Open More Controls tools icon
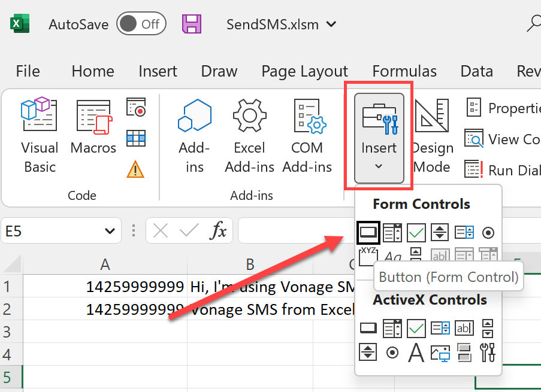The image size is (541, 392). [488, 353]
